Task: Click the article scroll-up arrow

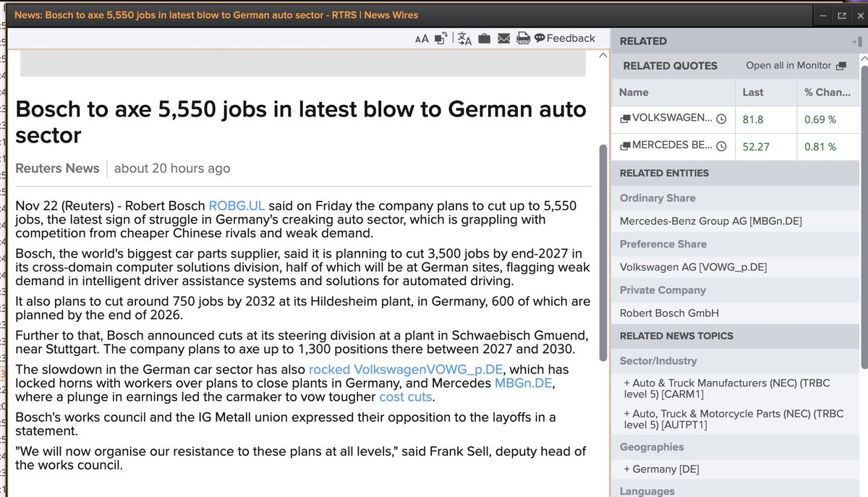Action: click(x=604, y=56)
